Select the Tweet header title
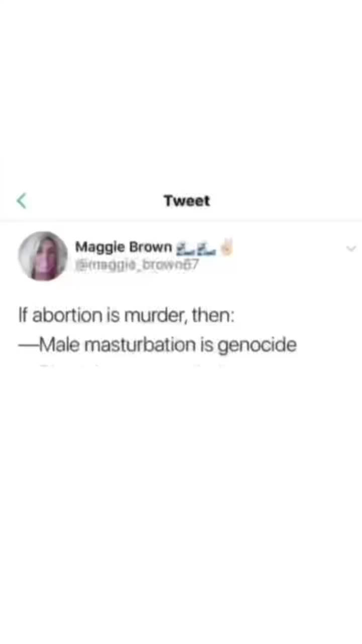362x644 pixels. click(x=187, y=201)
